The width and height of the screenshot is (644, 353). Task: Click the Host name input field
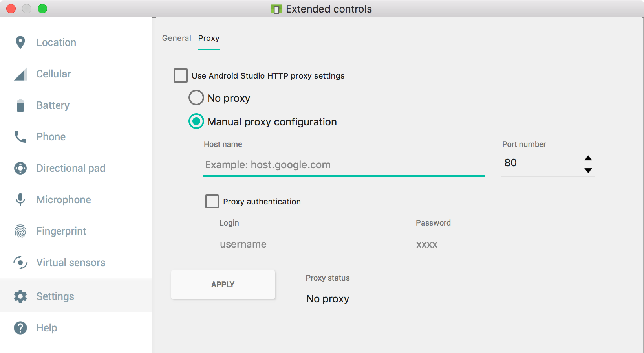344,165
